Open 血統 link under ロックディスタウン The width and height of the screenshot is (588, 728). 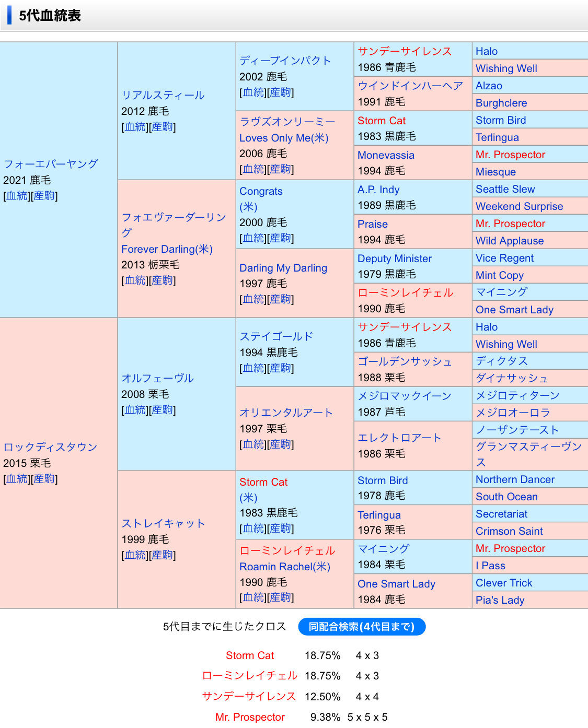click(x=17, y=479)
